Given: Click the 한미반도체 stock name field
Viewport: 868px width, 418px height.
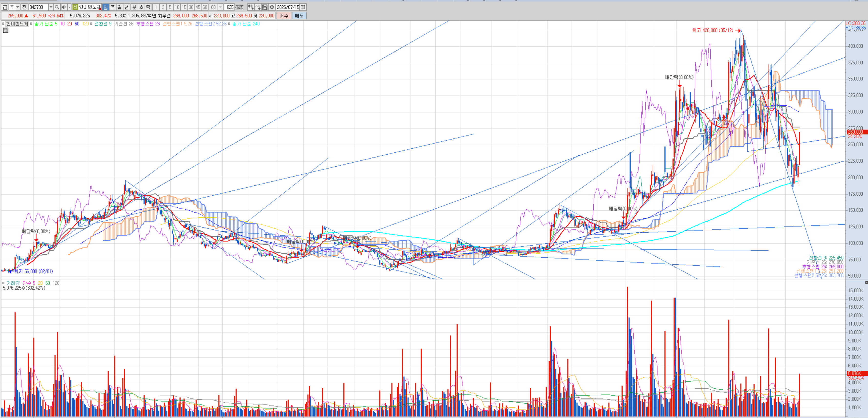Looking at the screenshot, I should pos(90,7).
